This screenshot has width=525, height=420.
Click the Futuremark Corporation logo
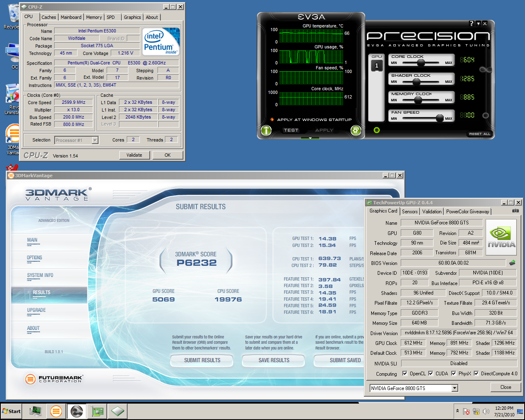tap(54, 379)
